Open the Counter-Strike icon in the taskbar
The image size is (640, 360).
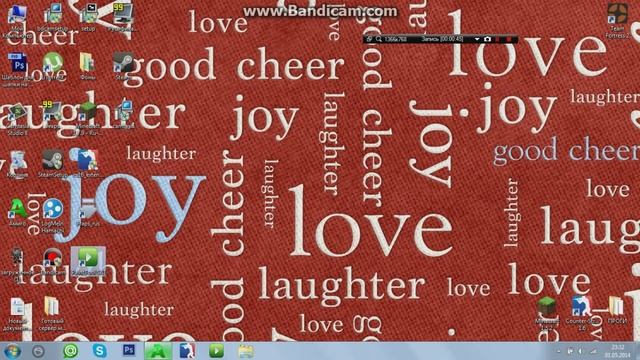pos(187,351)
